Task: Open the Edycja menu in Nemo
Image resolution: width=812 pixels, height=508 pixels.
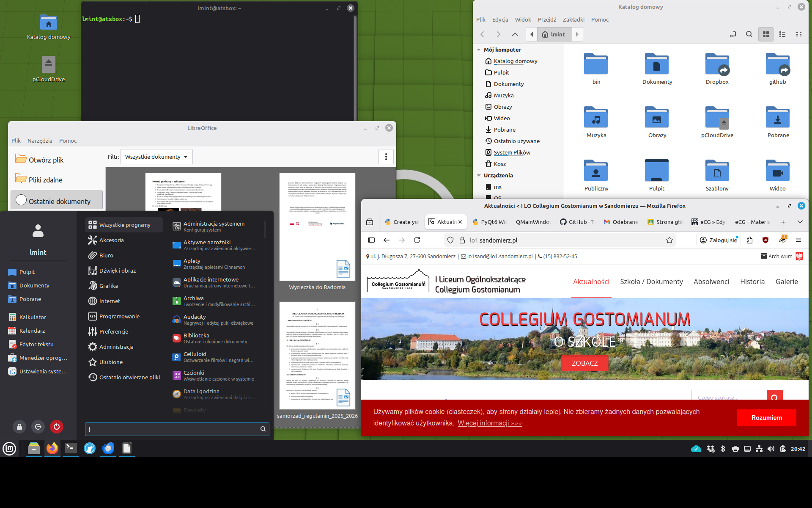Action: pyautogui.click(x=500, y=19)
